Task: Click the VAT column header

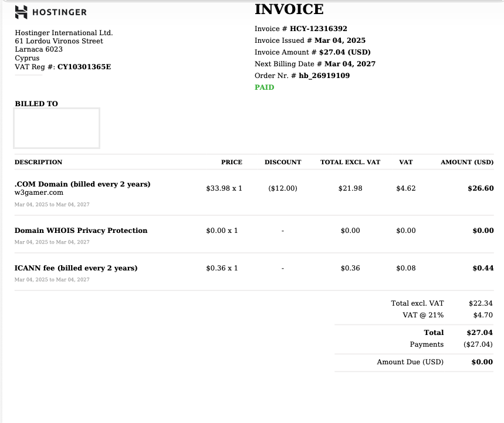Action: 406,163
